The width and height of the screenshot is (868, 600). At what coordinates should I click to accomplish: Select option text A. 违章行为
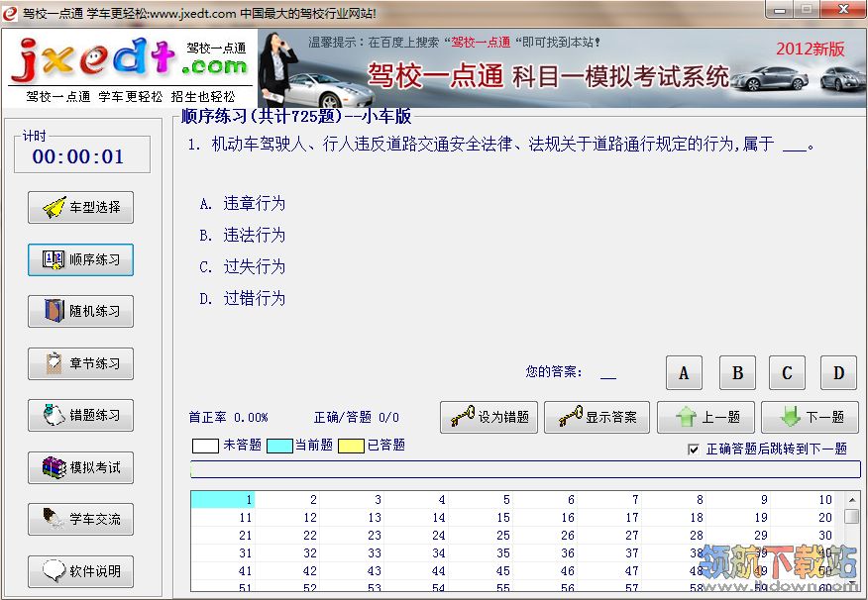[243, 204]
